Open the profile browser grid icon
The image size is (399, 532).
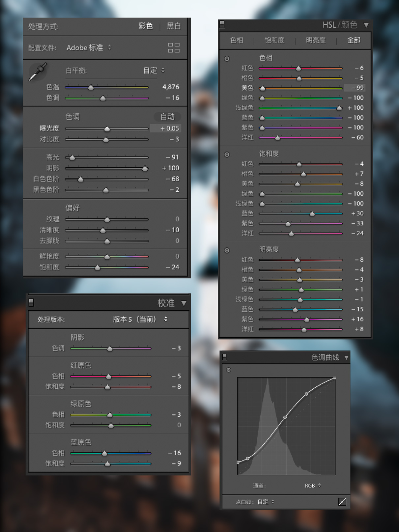pos(174,48)
